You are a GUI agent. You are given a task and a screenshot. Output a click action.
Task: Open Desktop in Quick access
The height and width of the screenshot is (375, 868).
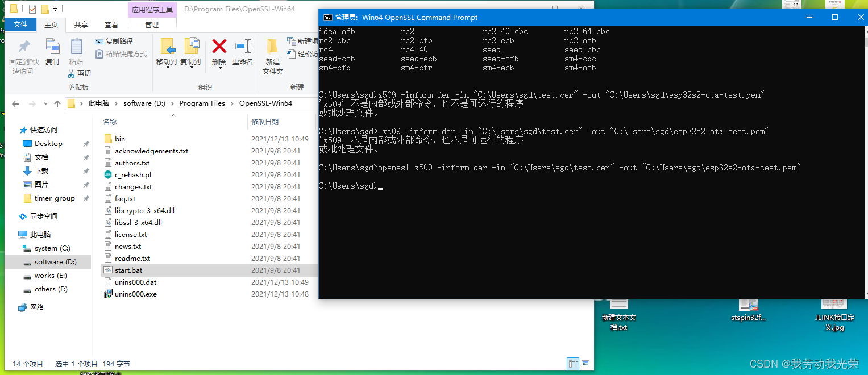click(48, 144)
